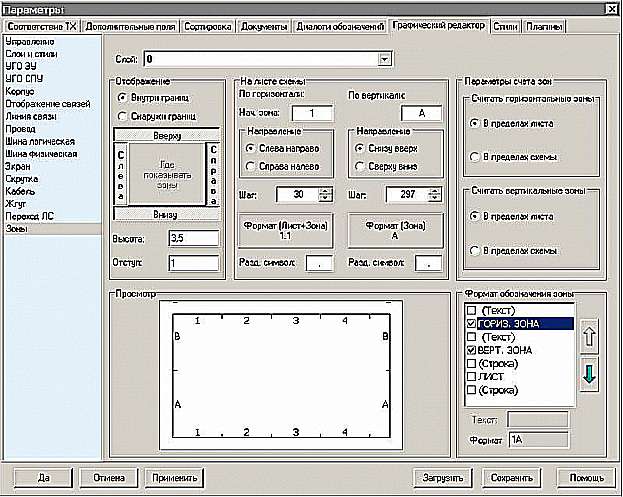The image size is (623, 497).
Task: Open Дополнительные поля tab
Action: 130,27
